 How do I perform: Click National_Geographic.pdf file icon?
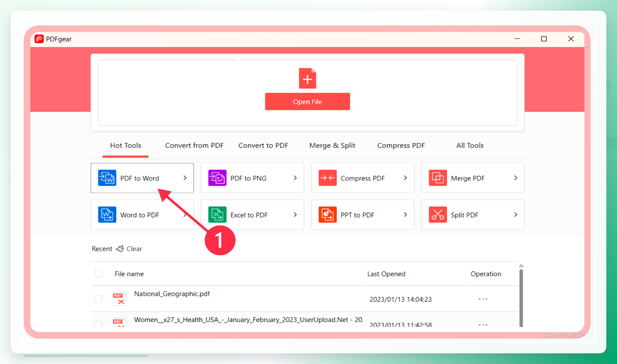(120, 299)
